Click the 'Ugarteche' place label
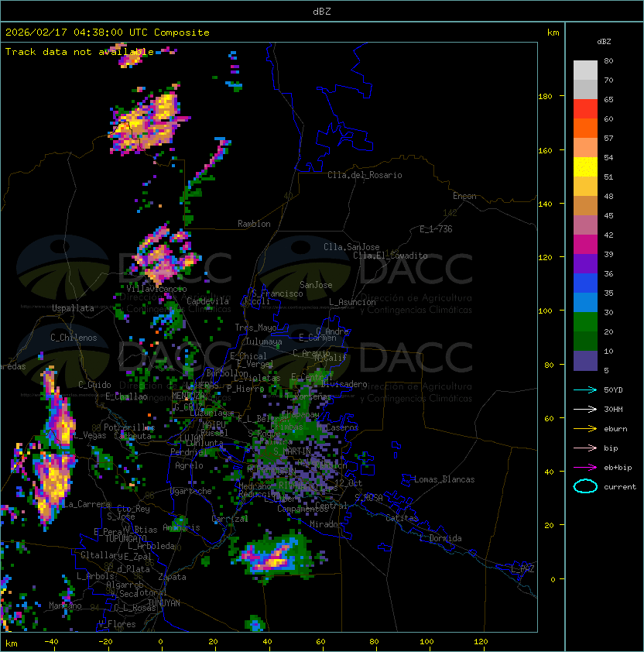This screenshot has height=652, width=644. tap(190, 491)
